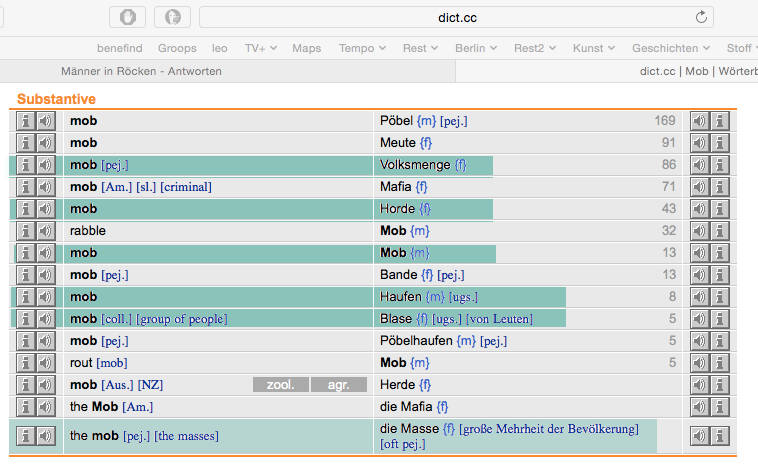Click info icon left of 'mob [coll.]' row
758x464 pixels.
coord(26,319)
